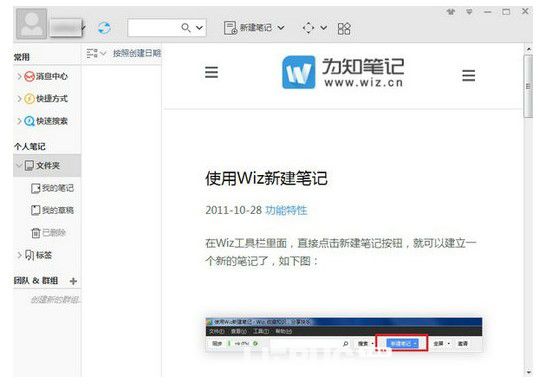Select 快速搜索 quick search item

pos(52,121)
